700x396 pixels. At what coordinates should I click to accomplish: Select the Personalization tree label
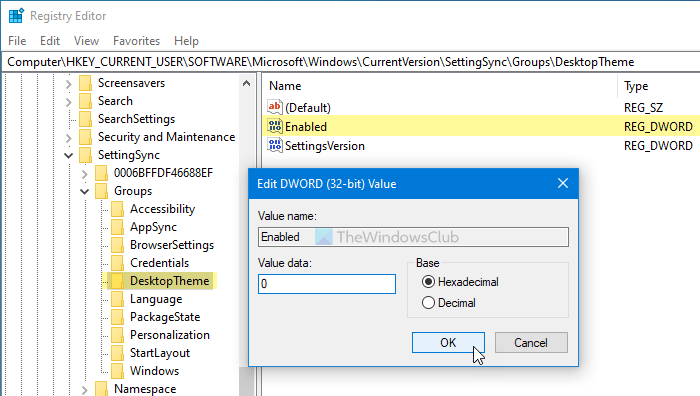tap(170, 335)
